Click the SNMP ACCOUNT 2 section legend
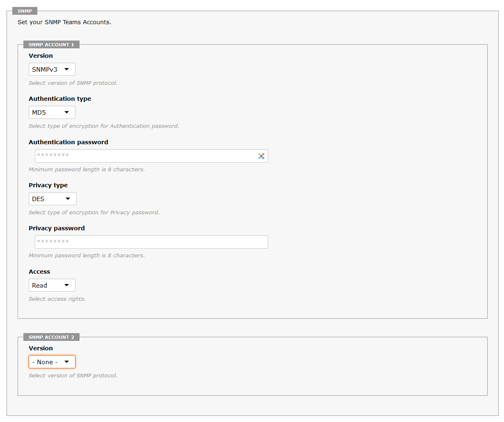504x422 pixels. coord(51,337)
